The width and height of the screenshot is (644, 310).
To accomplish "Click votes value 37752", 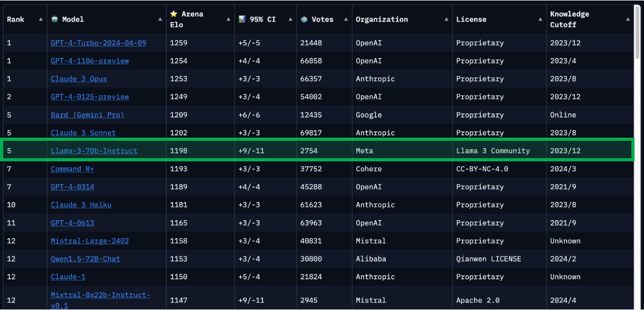I will (311, 169).
